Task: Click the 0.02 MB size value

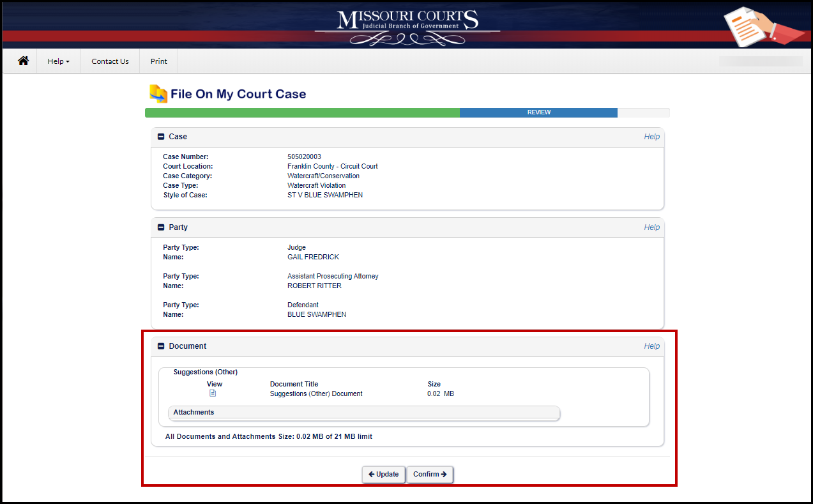Action: click(x=441, y=393)
